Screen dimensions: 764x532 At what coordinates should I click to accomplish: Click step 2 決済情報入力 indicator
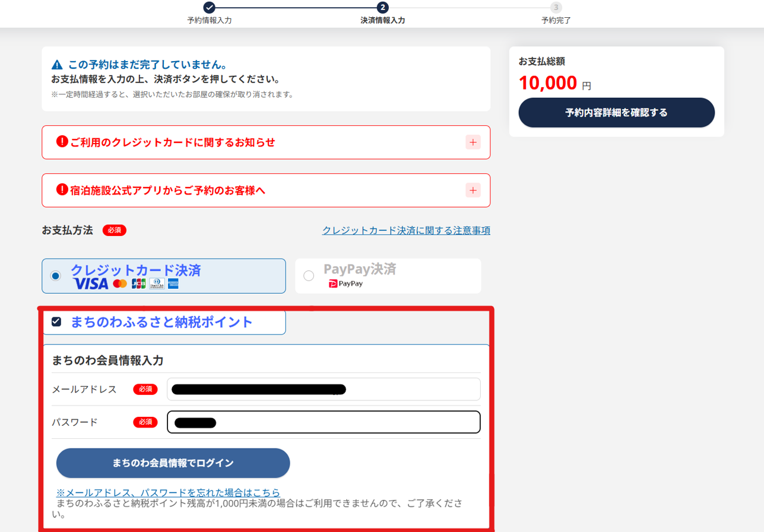(x=383, y=7)
